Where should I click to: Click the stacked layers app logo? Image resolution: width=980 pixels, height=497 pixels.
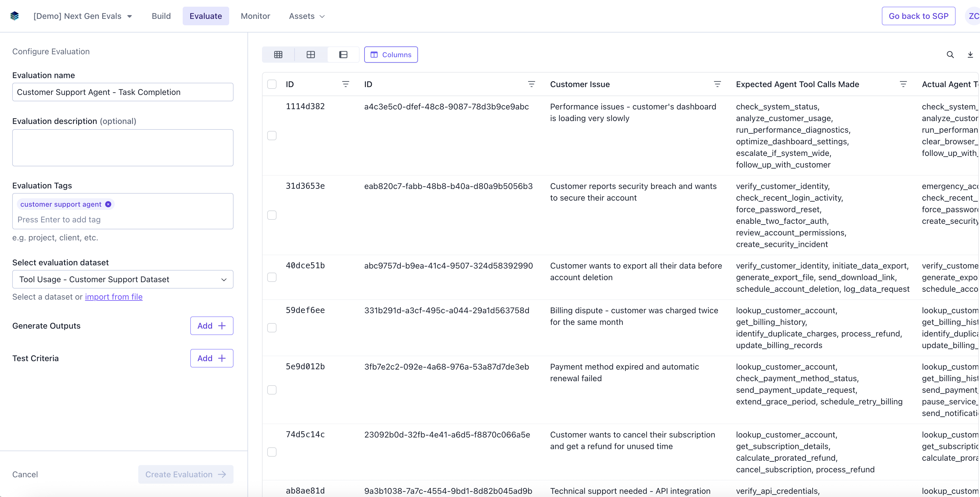(x=15, y=16)
